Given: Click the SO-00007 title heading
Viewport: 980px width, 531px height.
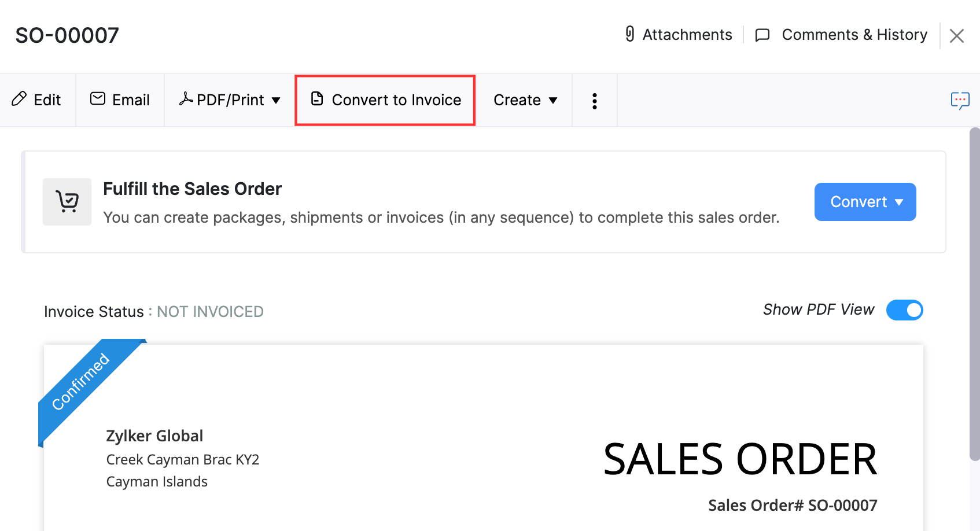Looking at the screenshot, I should click(67, 35).
